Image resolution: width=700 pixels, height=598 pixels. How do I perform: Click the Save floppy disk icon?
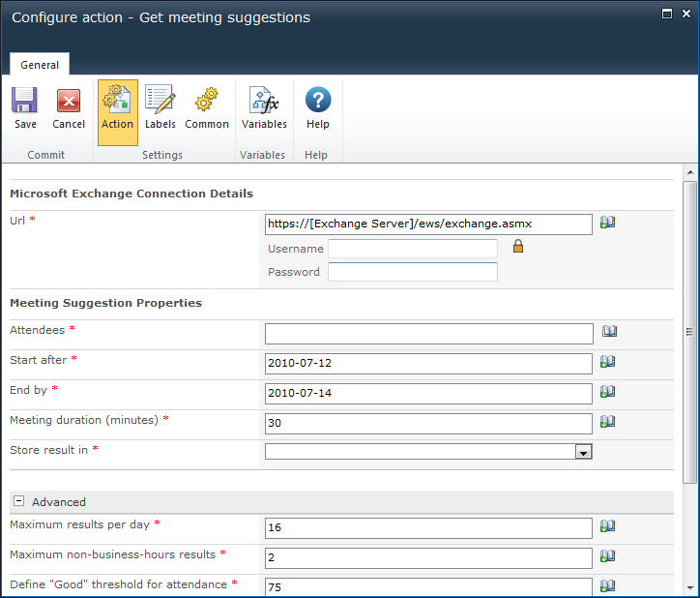(x=24, y=100)
